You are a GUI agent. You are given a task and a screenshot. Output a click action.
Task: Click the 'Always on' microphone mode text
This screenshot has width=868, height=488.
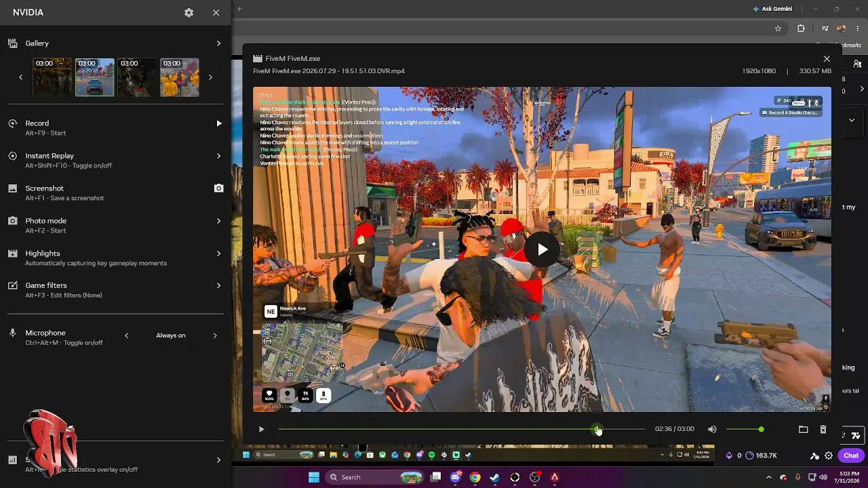pos(171,335)
